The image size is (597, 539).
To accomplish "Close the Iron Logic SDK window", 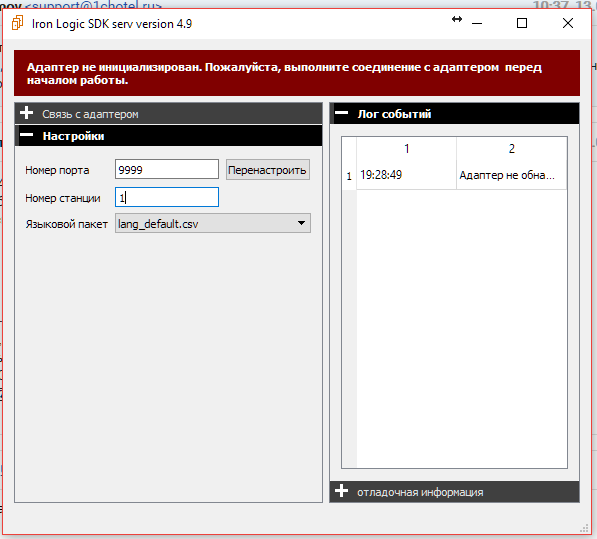I will tap(568, 23).
